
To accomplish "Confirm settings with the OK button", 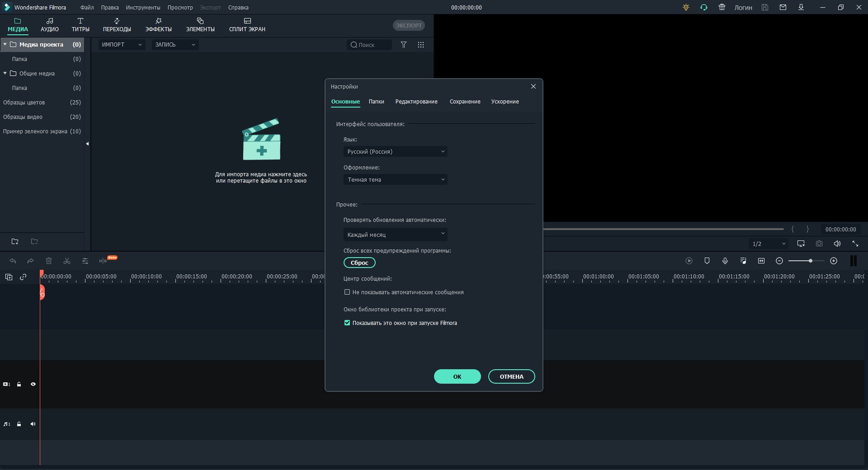I will [458, 376].
